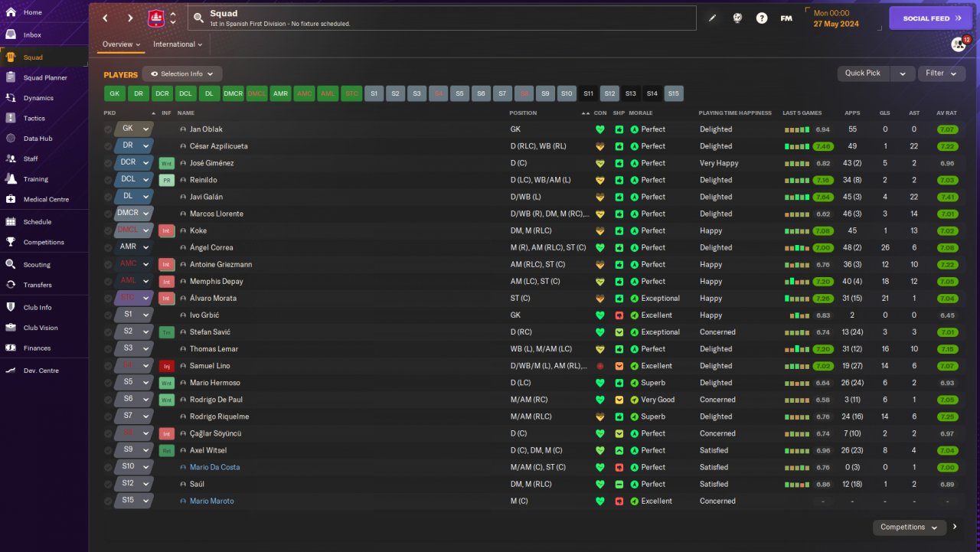Click the back navigation arrow
Image resolution: width=980 pixels, height=552 pixels.
pos(106,18)
